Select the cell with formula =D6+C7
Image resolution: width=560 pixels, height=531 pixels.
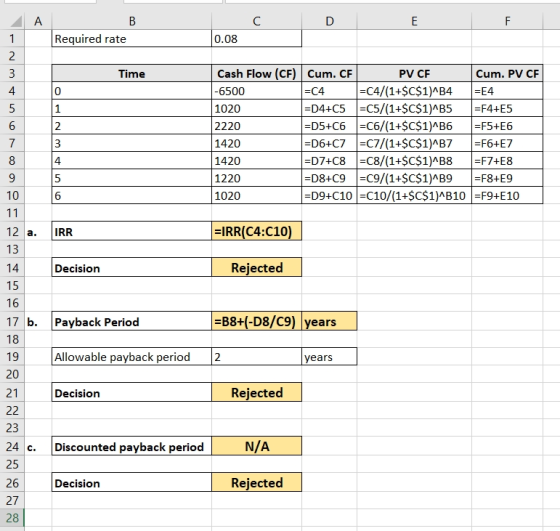click(x=329, y=143)
